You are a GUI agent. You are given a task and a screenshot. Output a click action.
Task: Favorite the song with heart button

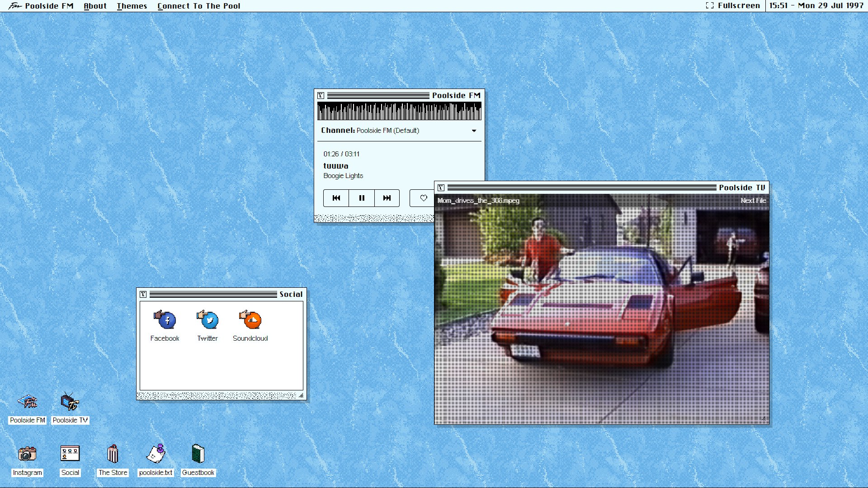pos(422,198)
